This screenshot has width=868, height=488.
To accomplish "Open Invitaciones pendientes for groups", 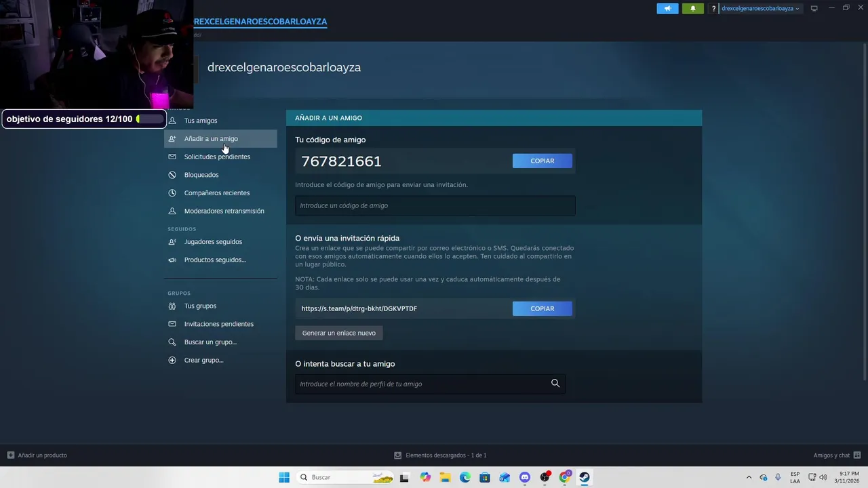I will click(x=220, y=324).
